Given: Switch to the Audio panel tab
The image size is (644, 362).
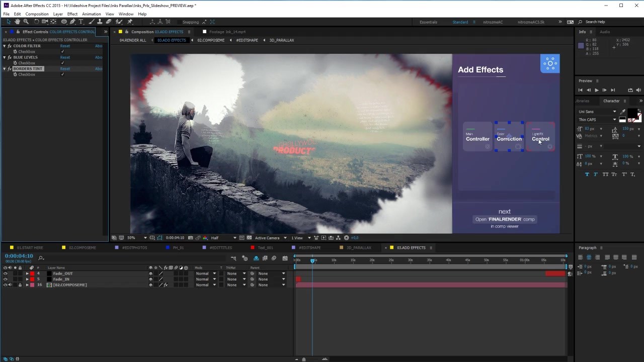Looking at the screenshot, I should point(605,32).
